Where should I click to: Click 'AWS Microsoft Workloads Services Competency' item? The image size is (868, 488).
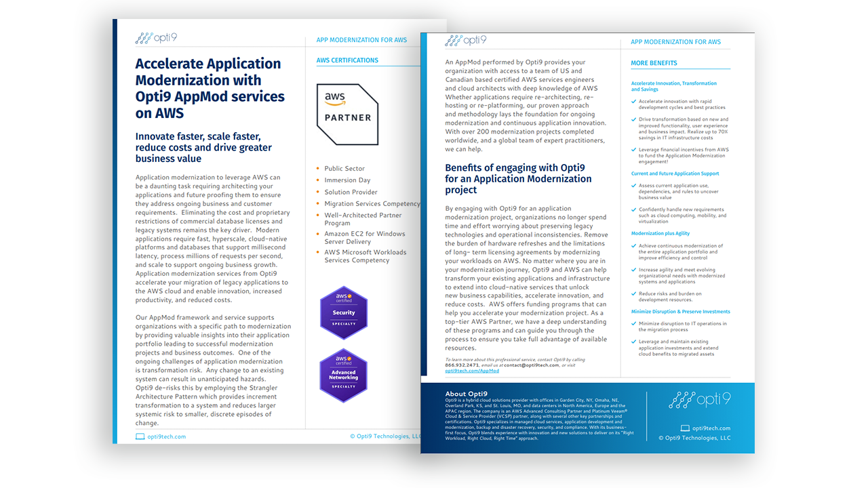[366, 256]
